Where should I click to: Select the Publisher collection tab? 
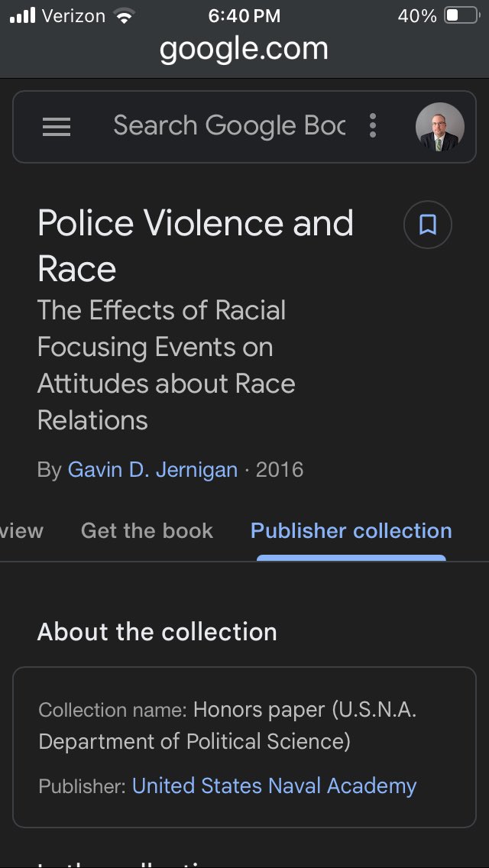pos(351,531)
